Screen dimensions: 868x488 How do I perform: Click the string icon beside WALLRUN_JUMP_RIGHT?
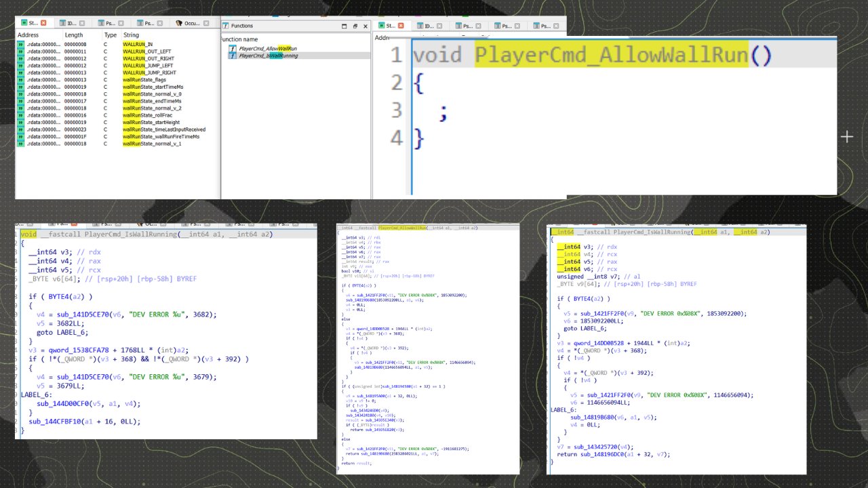pyautogui.click(x=20, y=73)
